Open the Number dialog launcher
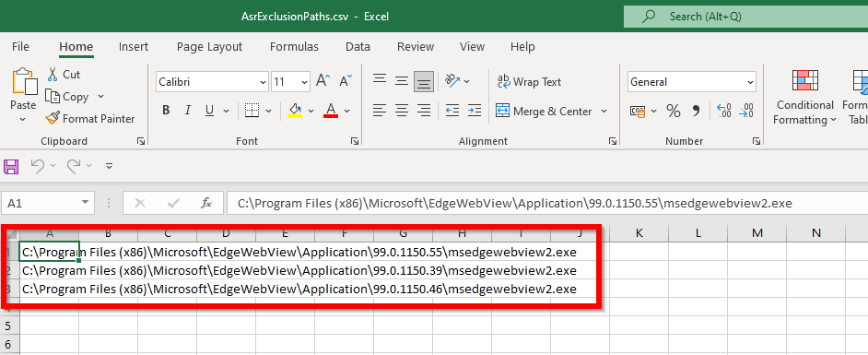The image size is (868, 355). pos(757,142)
